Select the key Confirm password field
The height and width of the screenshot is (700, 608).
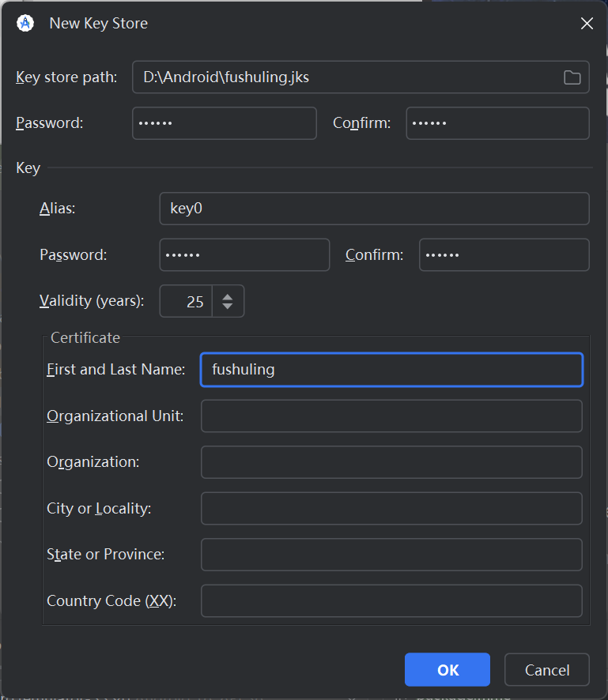tap(504, 255)
